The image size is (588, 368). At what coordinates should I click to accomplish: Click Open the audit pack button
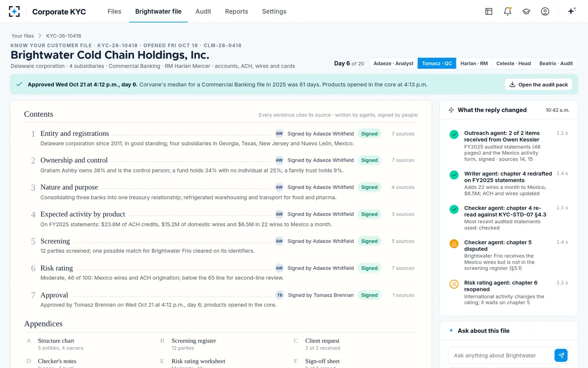pyautogui.click(x=539, y=85)
